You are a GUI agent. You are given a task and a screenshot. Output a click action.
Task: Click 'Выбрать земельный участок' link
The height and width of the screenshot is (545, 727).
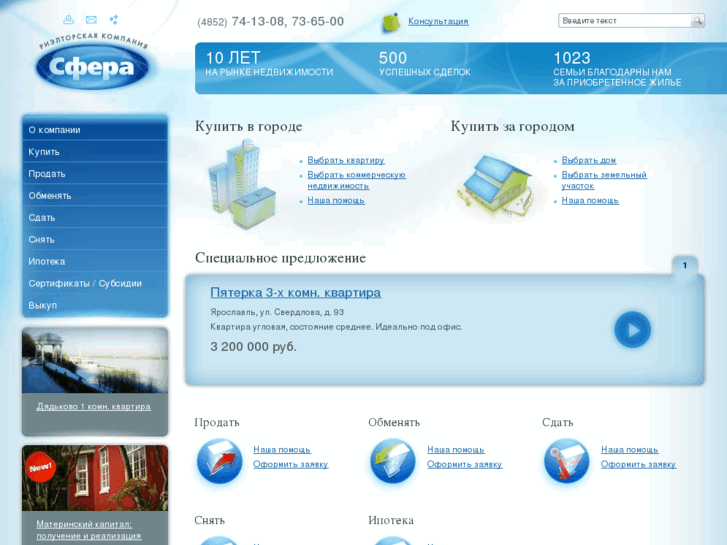604,180
